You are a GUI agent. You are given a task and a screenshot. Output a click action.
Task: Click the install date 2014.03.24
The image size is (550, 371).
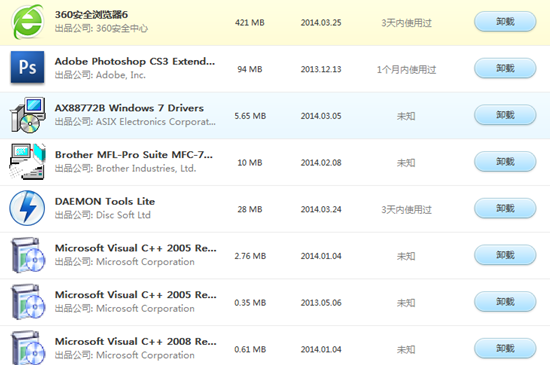click(x=321, y=209)
